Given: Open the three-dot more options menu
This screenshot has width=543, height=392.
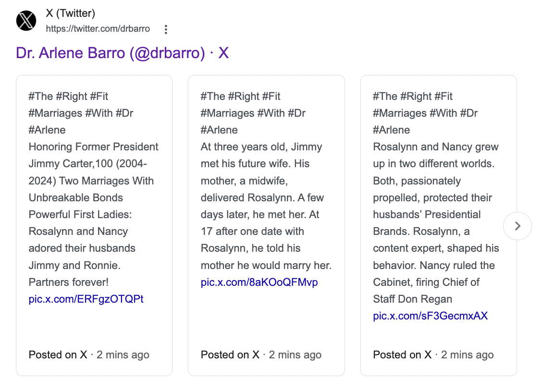Looking at the screenshot, I should coord(166,29).
